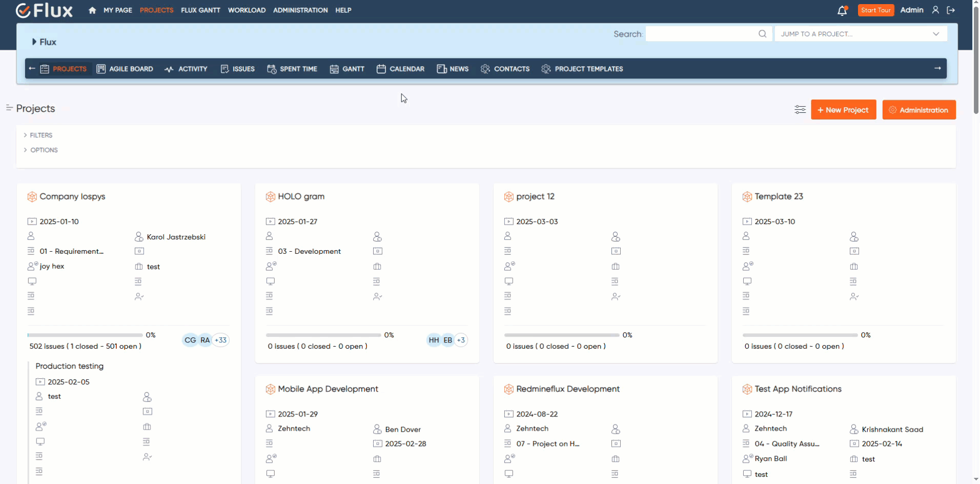Click the project 12 cube icon
The image size is (980, 484).
pyautogui.click(x=508, y=196)
